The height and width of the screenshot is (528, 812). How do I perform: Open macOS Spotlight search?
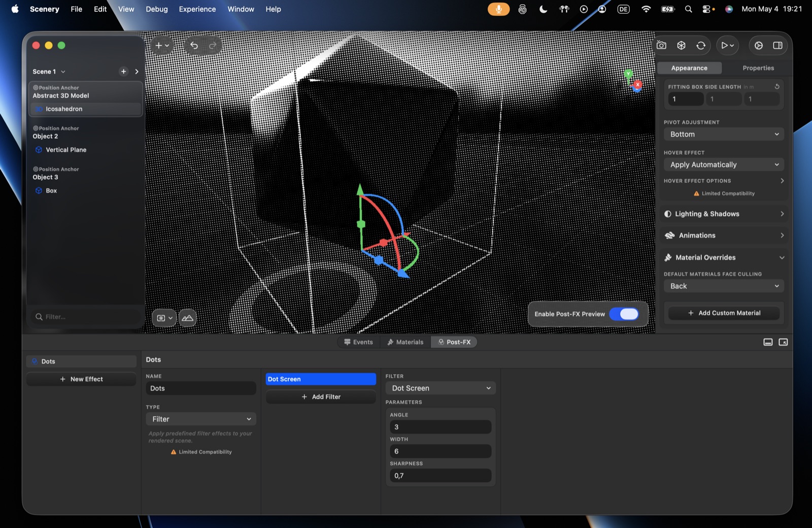(688, 9)
